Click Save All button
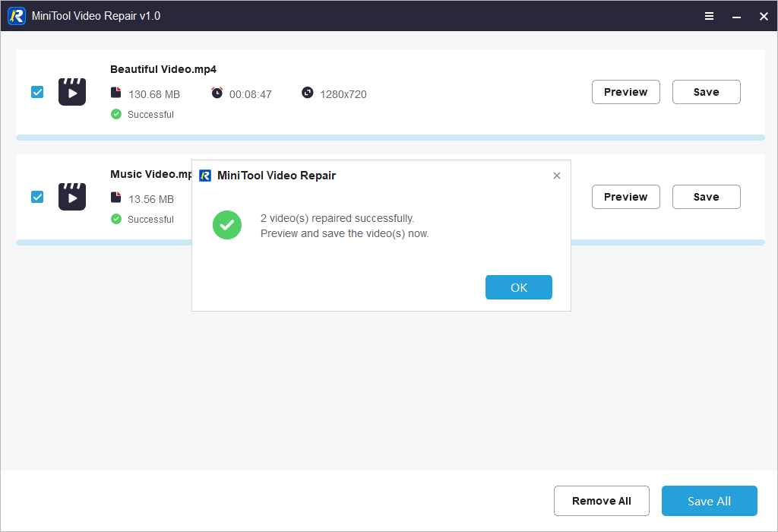 tap(709, 501)
